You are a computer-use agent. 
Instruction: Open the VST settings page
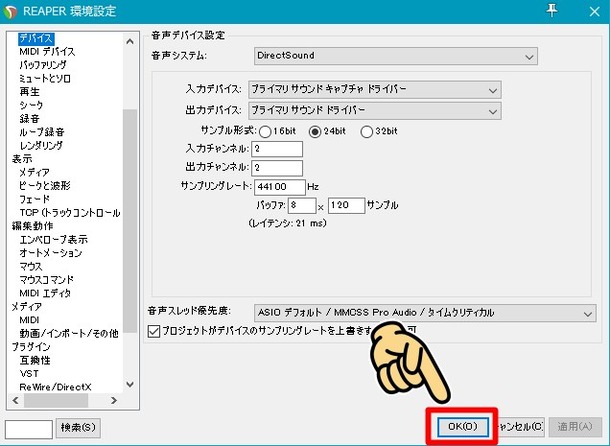pos(29,374)
